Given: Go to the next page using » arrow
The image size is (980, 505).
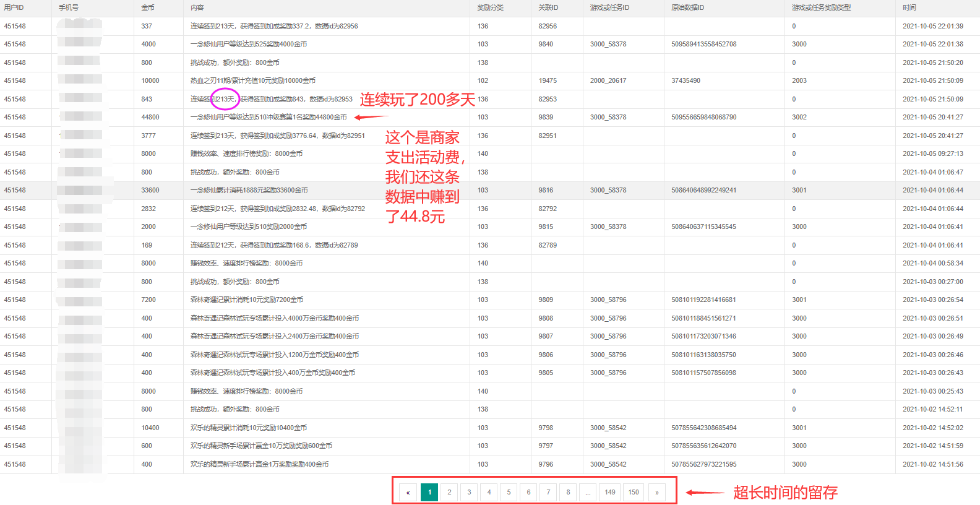Looking at the screenshot, I should point(656,492).
